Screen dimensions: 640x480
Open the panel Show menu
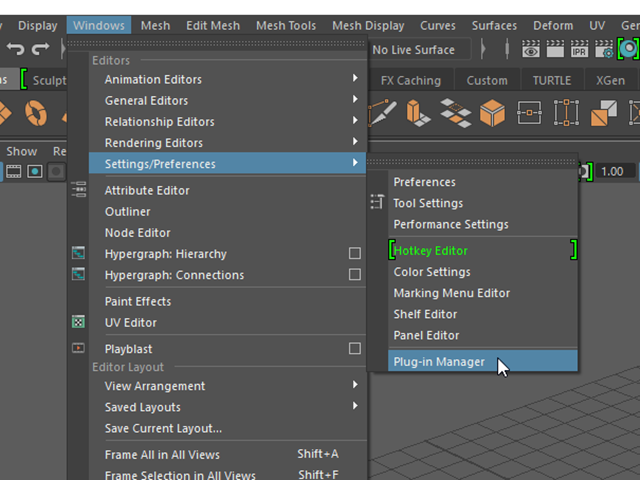pos(22,151)
